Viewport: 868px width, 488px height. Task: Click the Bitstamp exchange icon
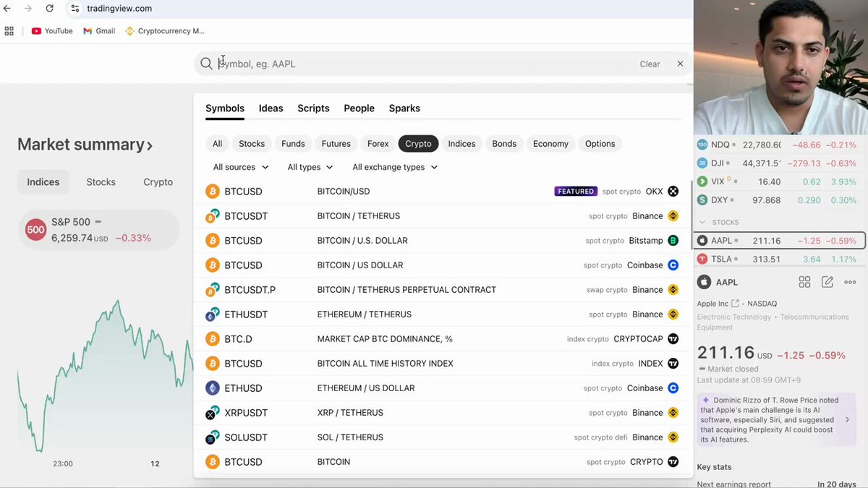(673, 241)
